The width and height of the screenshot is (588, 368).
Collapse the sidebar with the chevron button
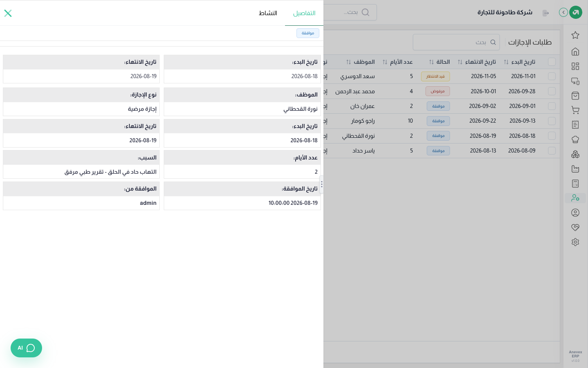(x=563, y=12)
